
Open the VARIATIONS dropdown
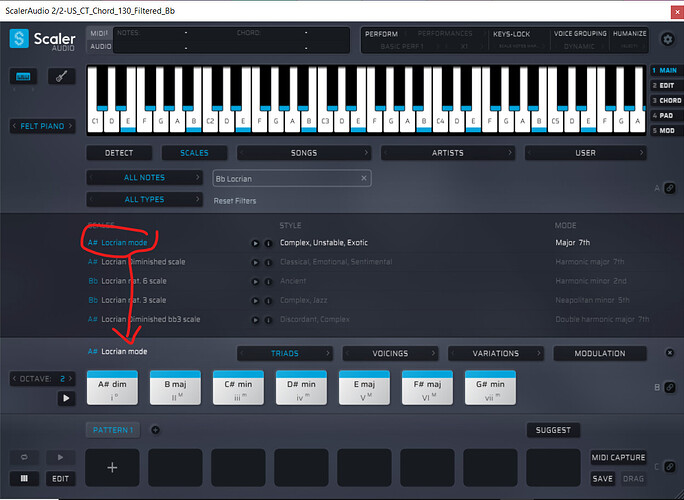[x=496, y=353]
